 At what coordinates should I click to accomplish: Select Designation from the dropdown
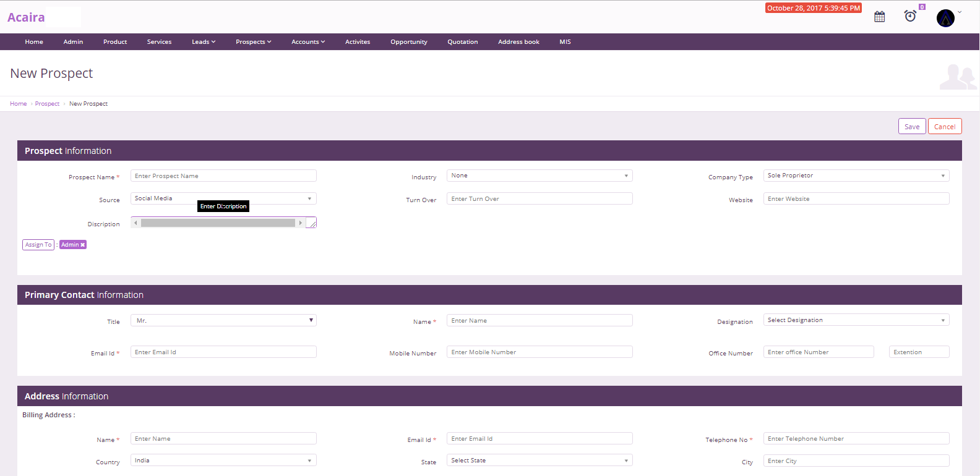click(856, 320)
